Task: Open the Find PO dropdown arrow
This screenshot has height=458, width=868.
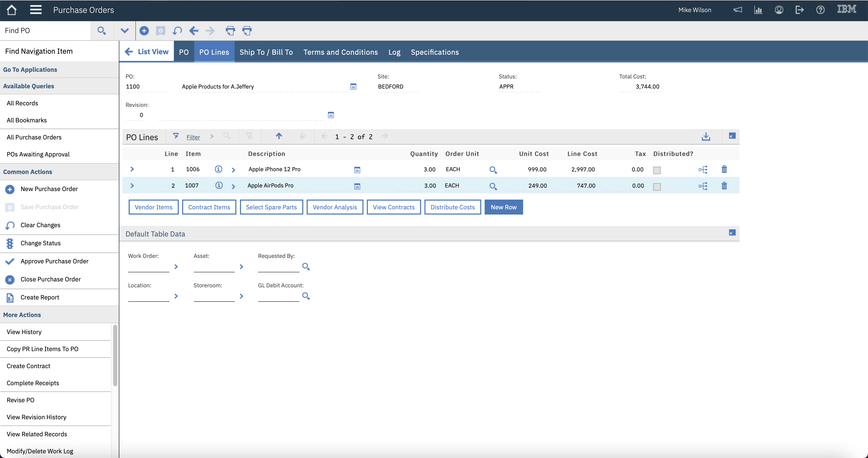Action: (125, 31)
